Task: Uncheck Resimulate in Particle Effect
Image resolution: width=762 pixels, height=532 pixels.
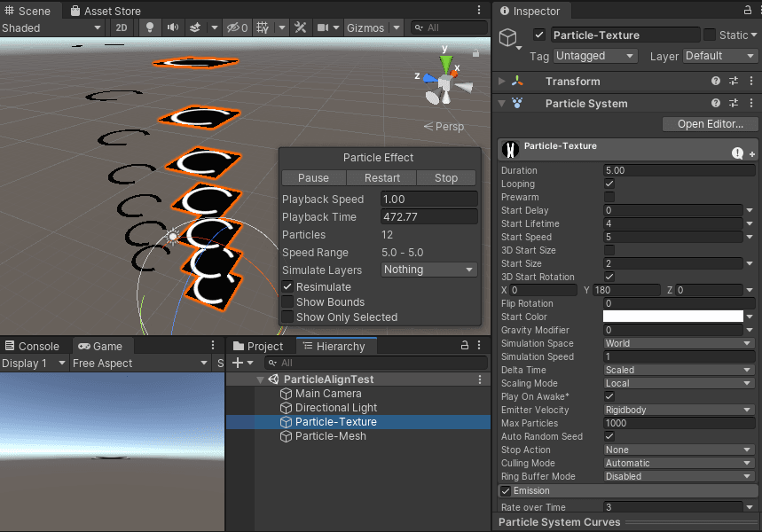Action: click(x=287, y=286)
